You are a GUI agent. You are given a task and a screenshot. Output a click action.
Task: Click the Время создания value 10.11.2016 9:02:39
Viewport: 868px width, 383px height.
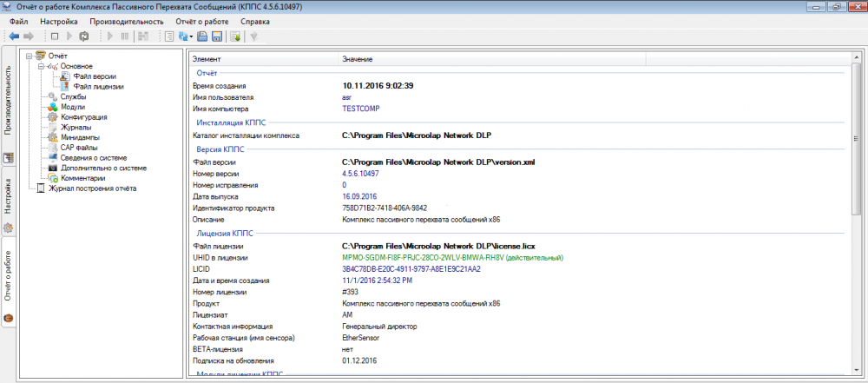pos(378,86)
